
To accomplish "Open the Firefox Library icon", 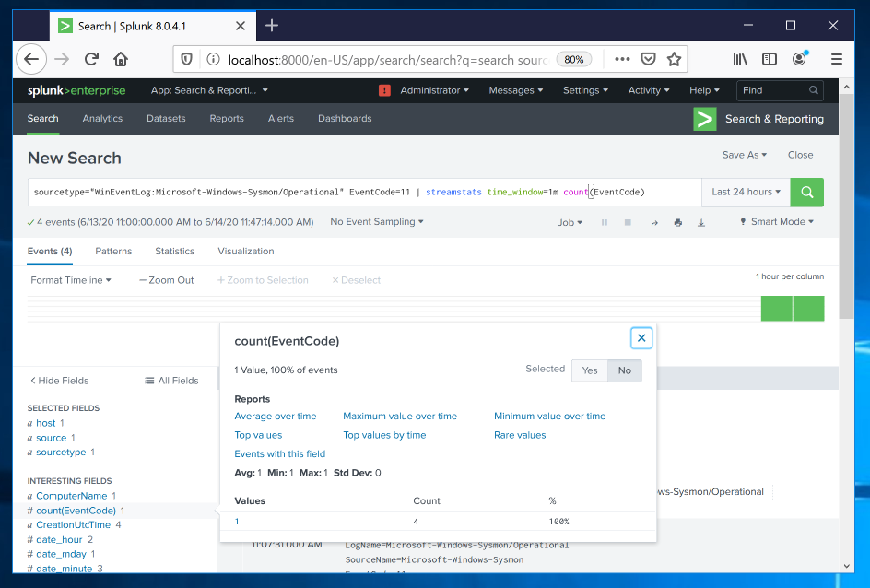I will click(740, 59).
